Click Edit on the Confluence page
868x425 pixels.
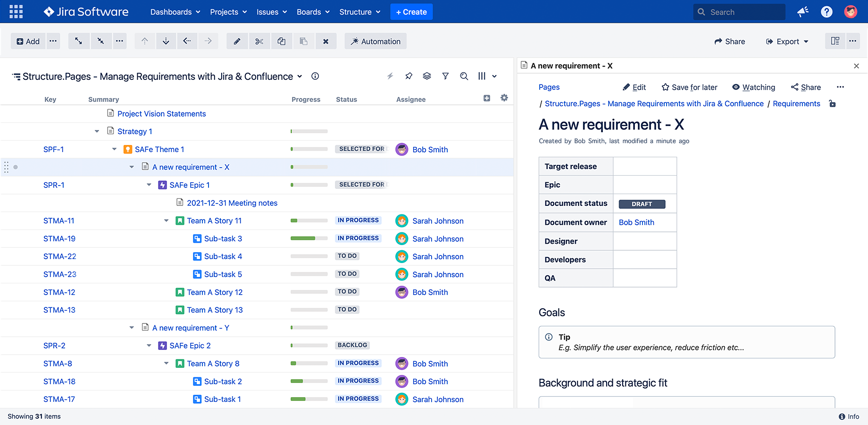point(634,87)
